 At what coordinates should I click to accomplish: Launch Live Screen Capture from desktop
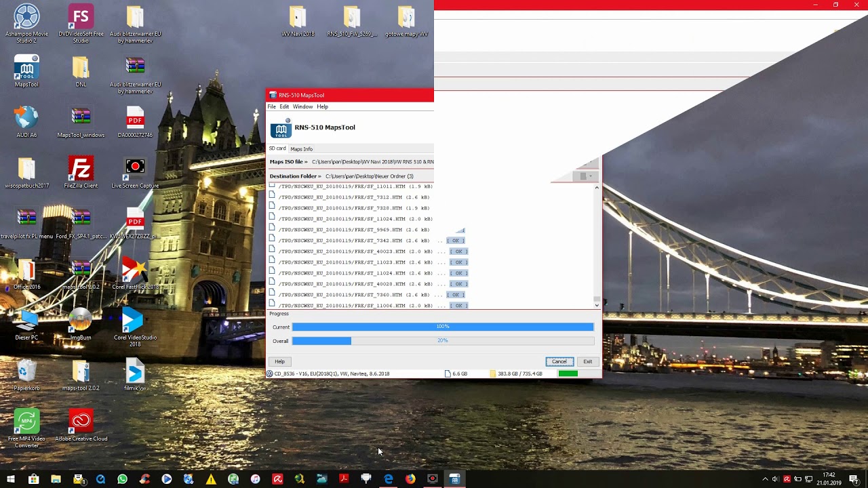coord(135,172)
